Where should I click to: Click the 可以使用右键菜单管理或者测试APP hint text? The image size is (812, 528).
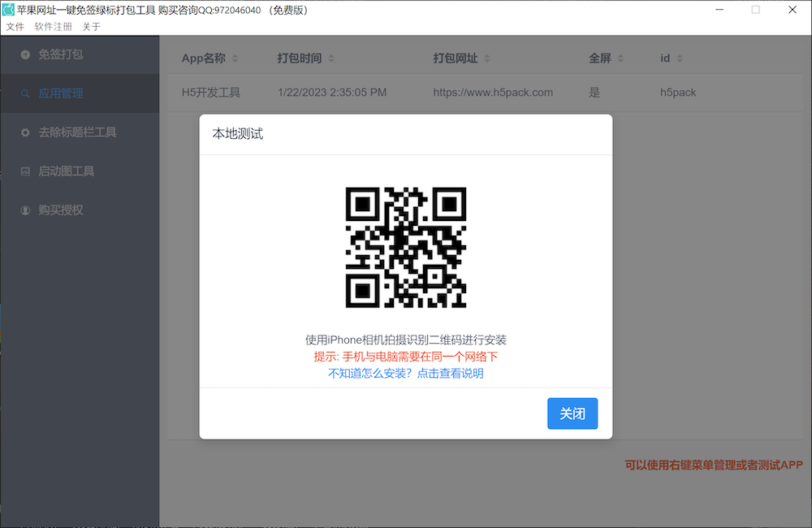pos(714,465)
